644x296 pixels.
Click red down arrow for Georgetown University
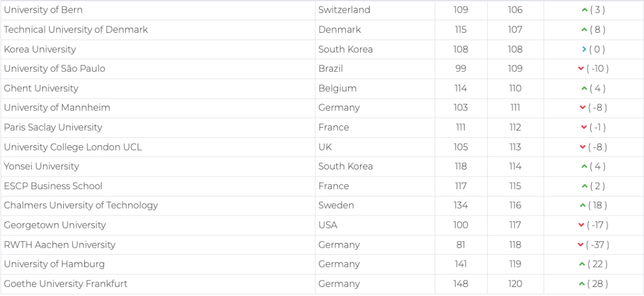tap(581, 225)
